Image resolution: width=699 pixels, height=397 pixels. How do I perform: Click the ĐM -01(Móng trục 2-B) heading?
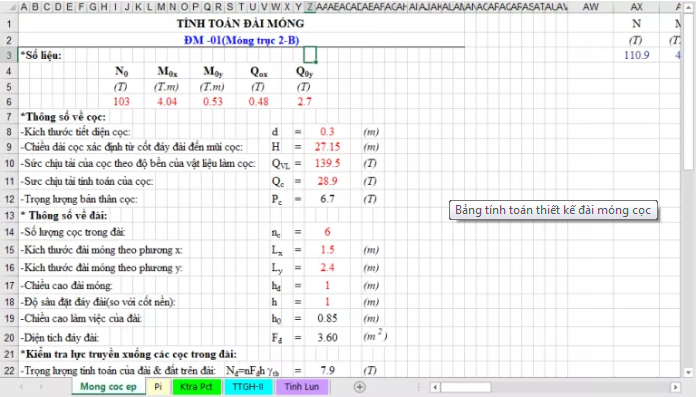(x=241, y=40)
